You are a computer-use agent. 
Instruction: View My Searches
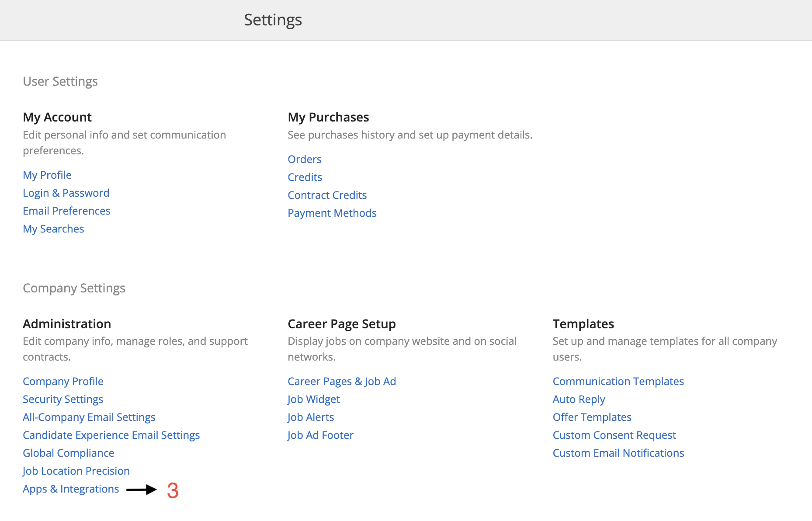click(53, 229)
